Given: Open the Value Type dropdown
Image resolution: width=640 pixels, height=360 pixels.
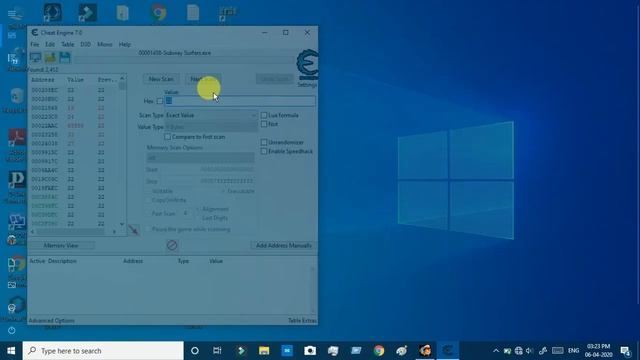Looking at the screenshot, I should click(x=211, y=127).
